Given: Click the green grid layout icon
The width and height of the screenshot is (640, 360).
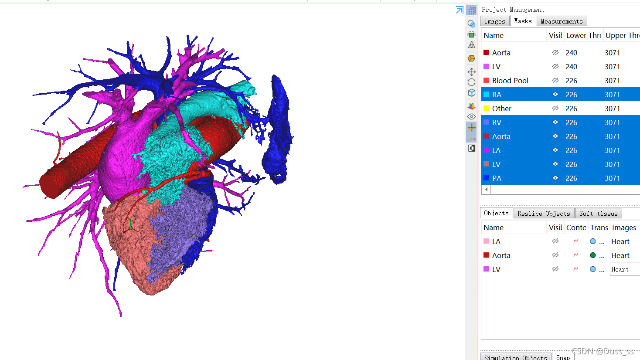Looking at the screenshot, I should pos(471,10).
